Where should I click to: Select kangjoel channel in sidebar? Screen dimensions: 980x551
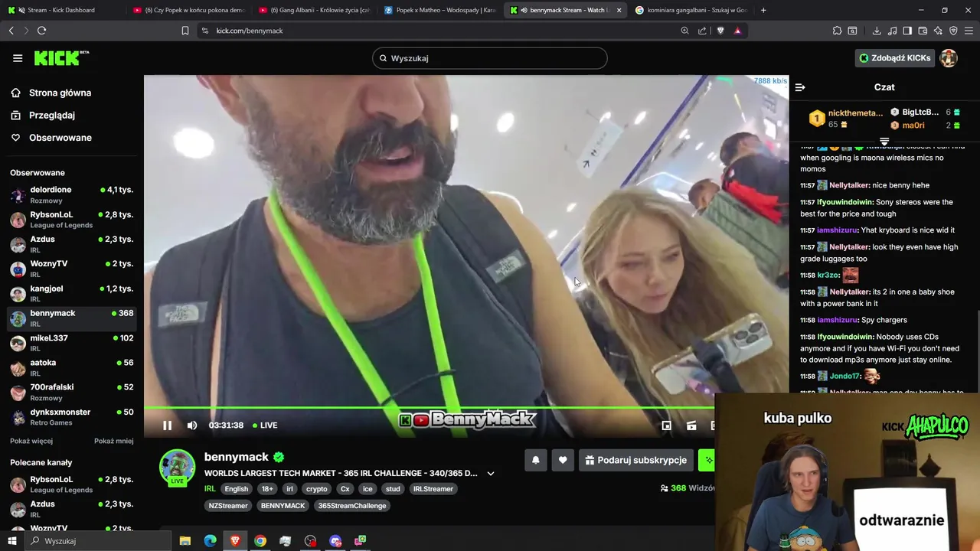(x=72, y=293)
